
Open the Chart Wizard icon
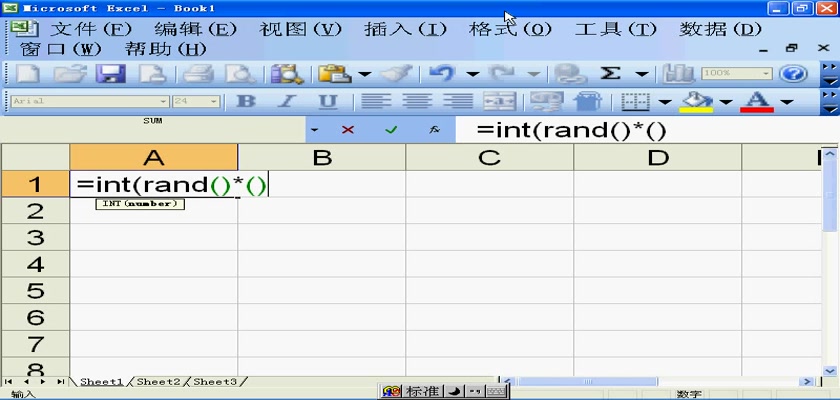coord(679,74)
